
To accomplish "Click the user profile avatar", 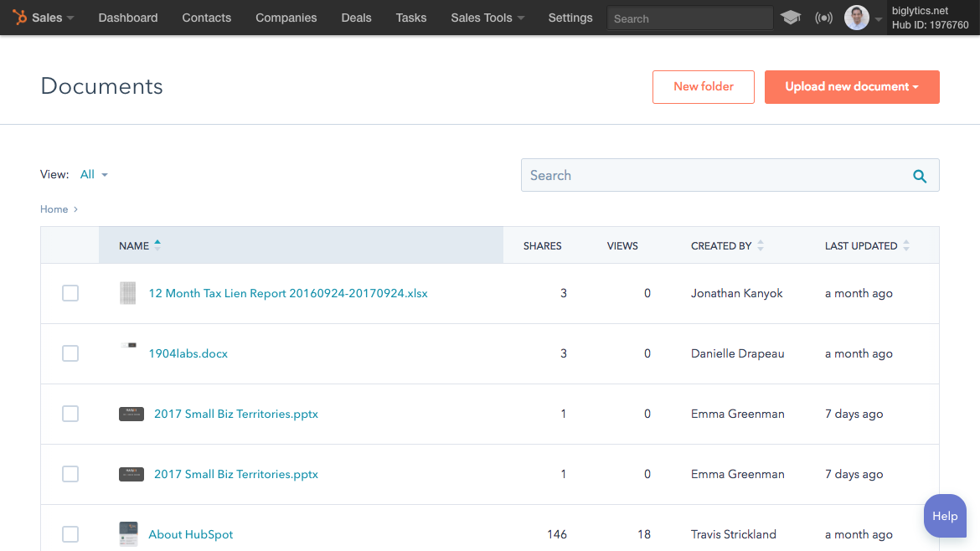I will pos(855,17).
